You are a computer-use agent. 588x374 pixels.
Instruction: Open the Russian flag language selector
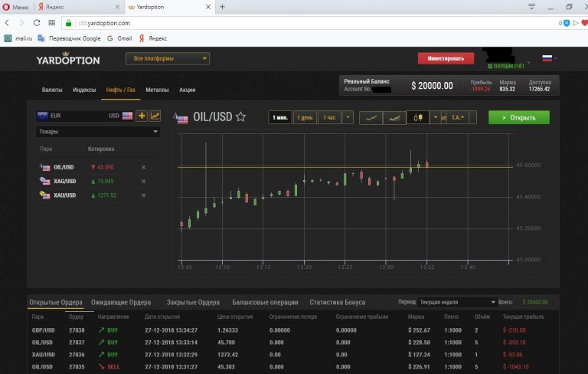click(x=549, y=58)
